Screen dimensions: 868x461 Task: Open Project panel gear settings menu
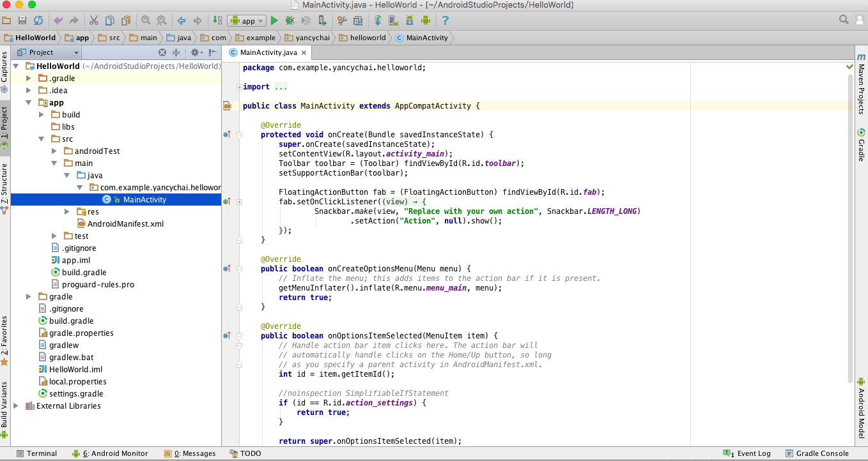click(x=196, y=52)
